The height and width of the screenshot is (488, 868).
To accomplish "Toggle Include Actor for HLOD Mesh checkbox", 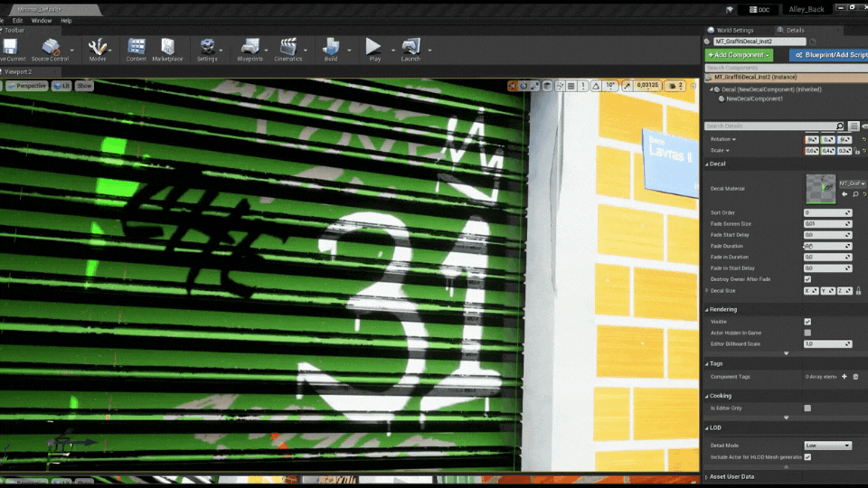I will (x=807, y=457).
